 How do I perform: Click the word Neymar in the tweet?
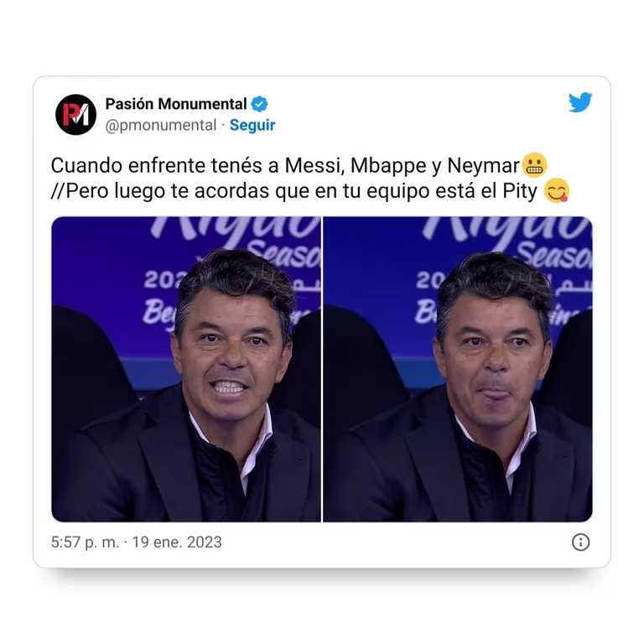pos(483,165)
